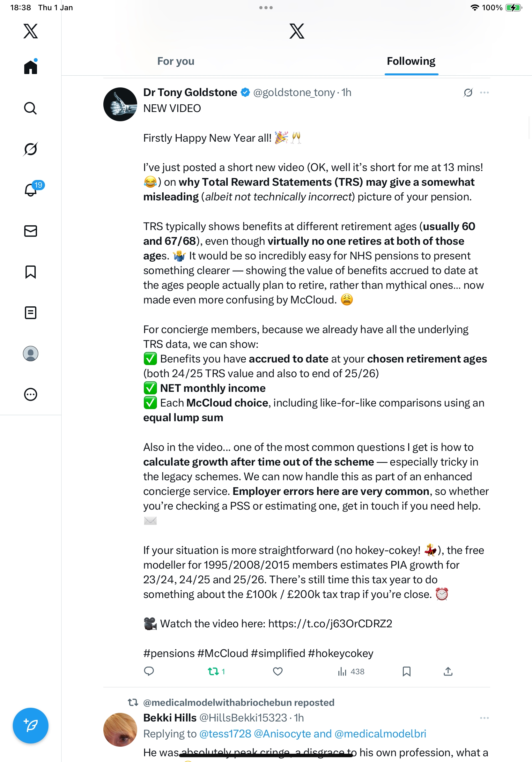Screen dimensions: 532x762
Task: Open Notifications bell with 19 badge
Action: (31, 190)
